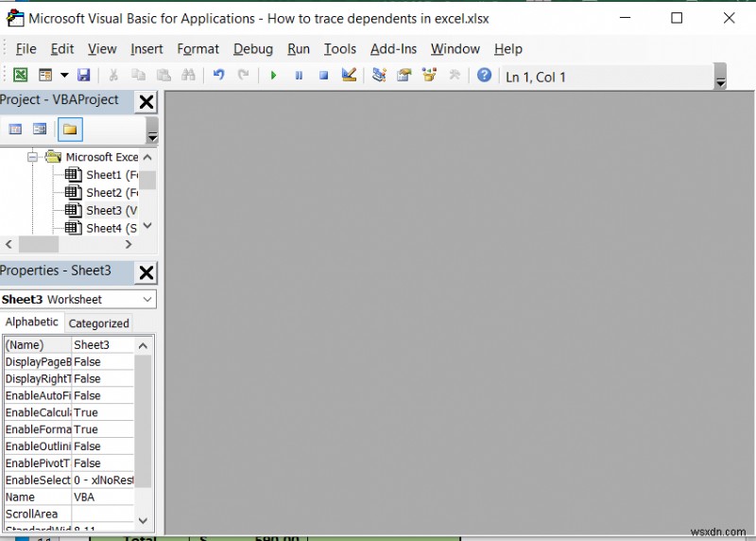Click the Cut scissors icon
The image size is (756, 541).
click(x=113, y=75)
